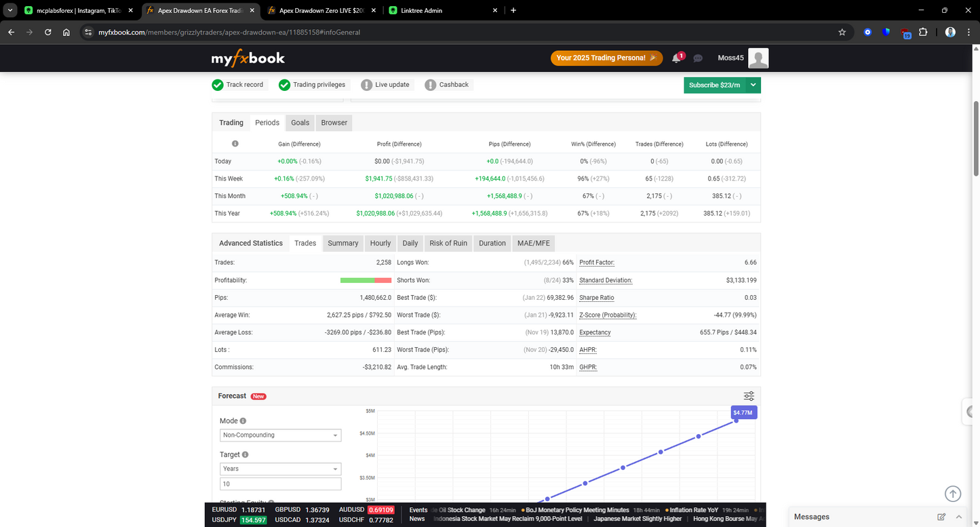
Task: Open the Forecast chart settings sliders icon
Action: pyautogui.click(x=748, y=395)
